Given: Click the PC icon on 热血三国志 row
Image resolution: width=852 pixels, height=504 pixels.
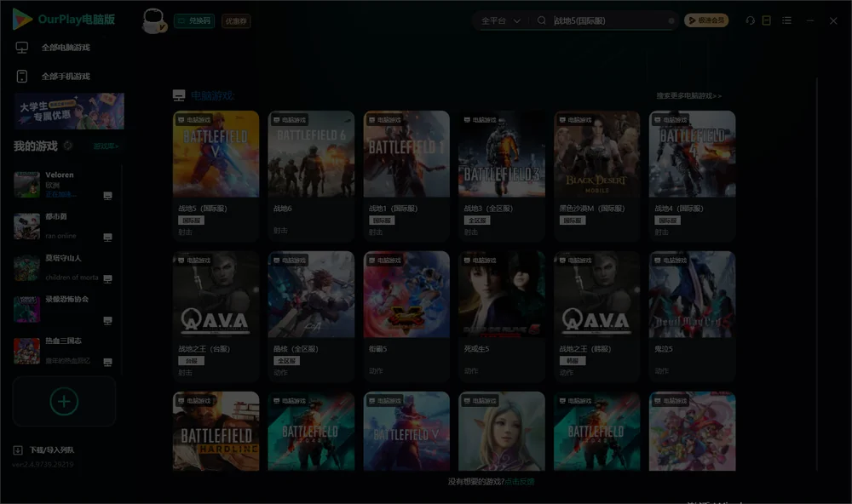Looking at the screenshot, I should pyautogui.click(x=107, y=362).
